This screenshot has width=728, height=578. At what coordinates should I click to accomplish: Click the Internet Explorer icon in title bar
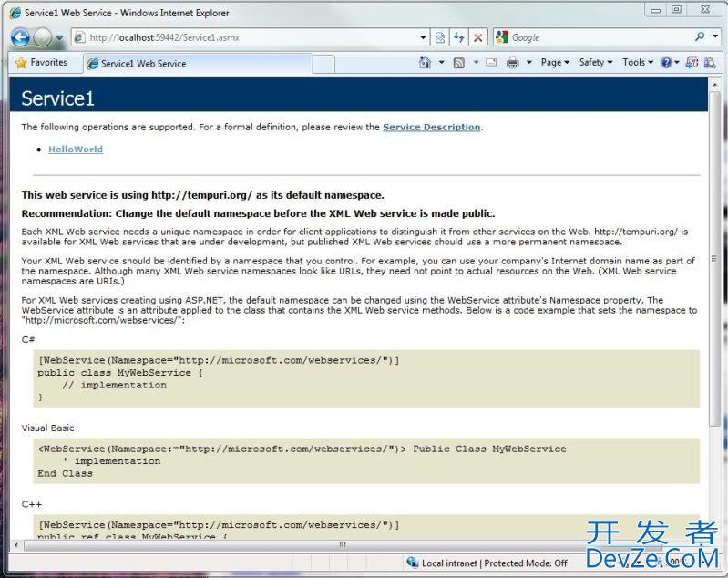click(15, 13)
